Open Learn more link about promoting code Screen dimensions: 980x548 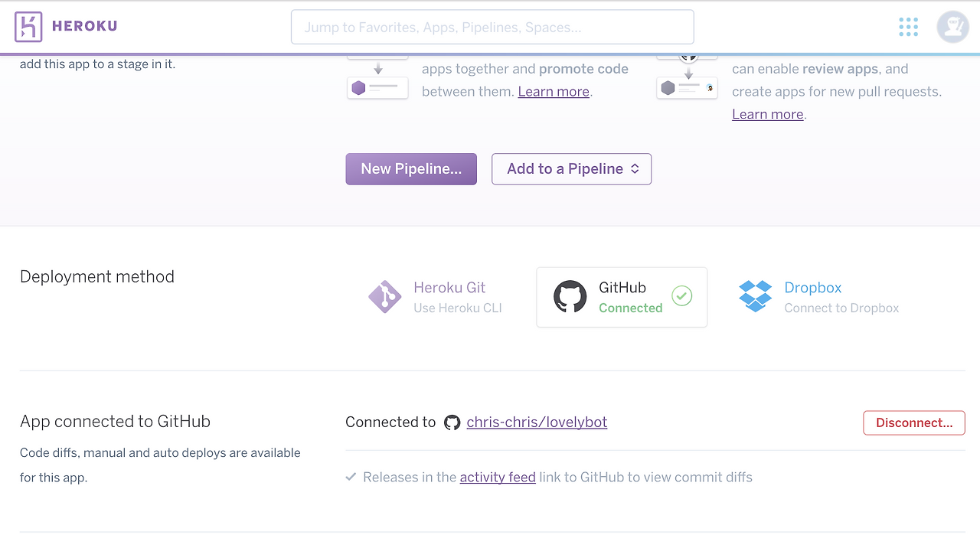(x=554, y=91)
